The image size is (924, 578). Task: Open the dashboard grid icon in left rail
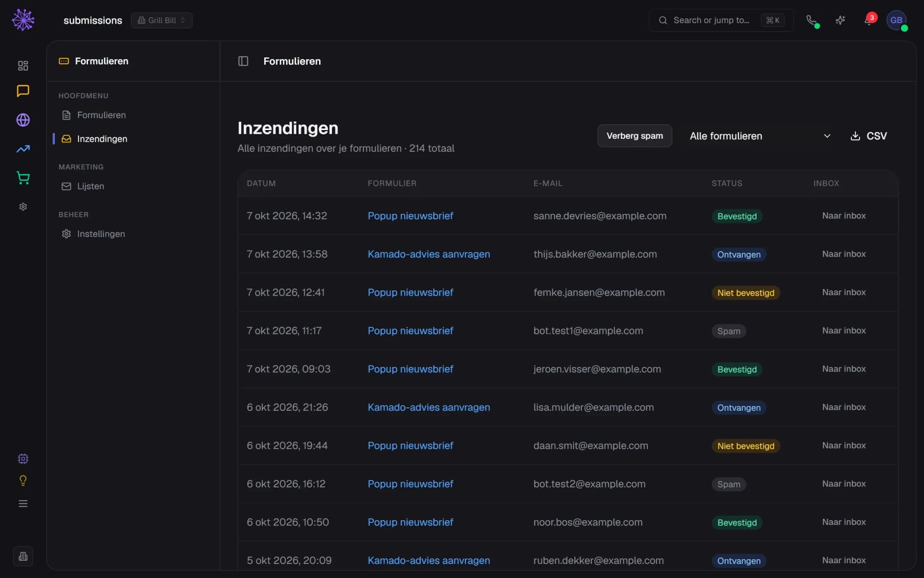tap(23, 66)
